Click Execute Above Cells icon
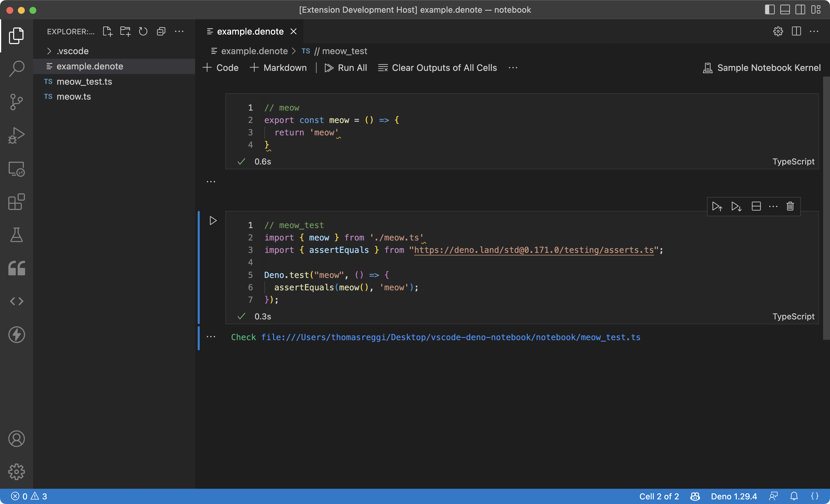 (717, 206)
